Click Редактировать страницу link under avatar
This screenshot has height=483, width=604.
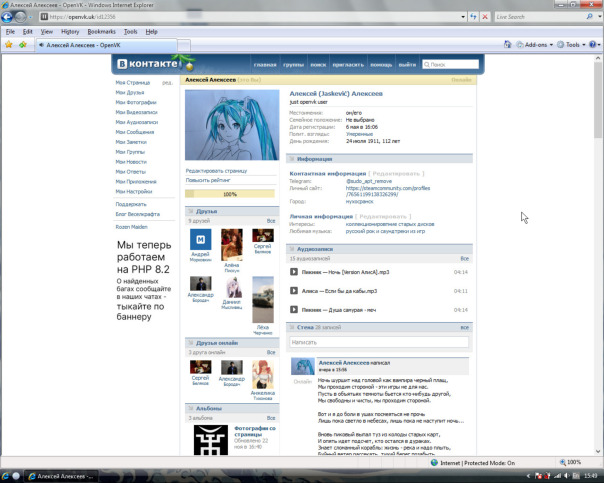(216, 171)
